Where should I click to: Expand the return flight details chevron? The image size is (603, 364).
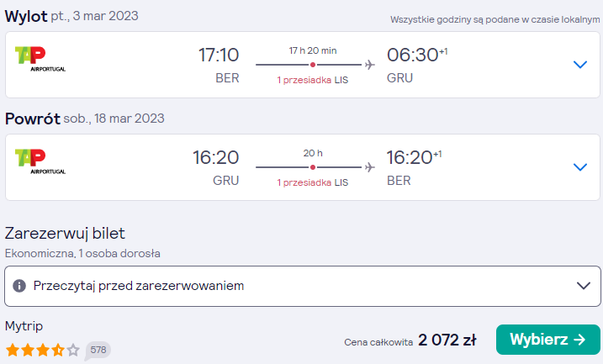[580, 166]
